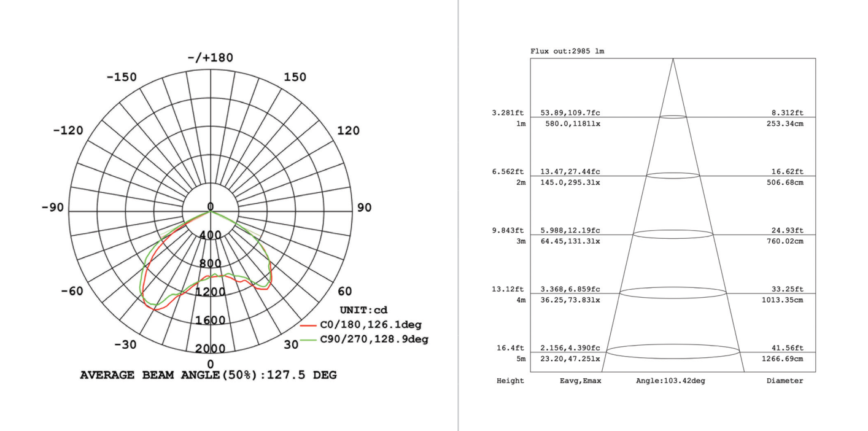Click the "16.62ft" diameter value

coord(787,172)
